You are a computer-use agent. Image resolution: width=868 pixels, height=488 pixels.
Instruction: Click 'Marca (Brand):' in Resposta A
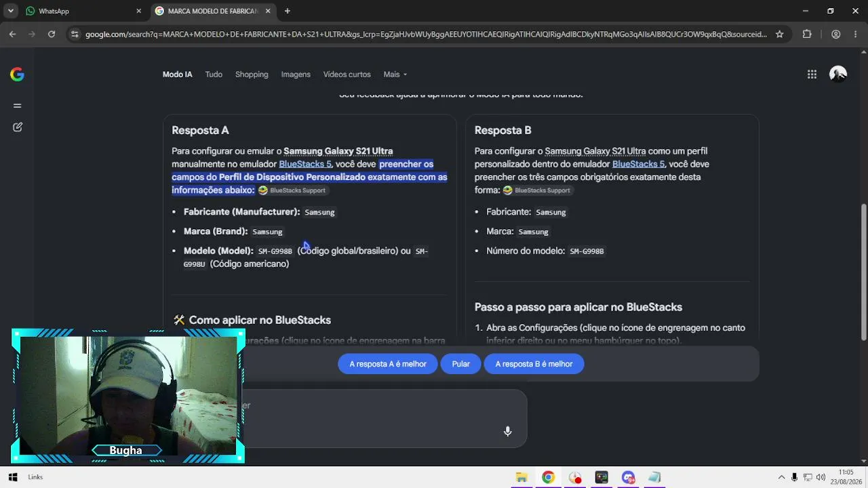[216, 231]
